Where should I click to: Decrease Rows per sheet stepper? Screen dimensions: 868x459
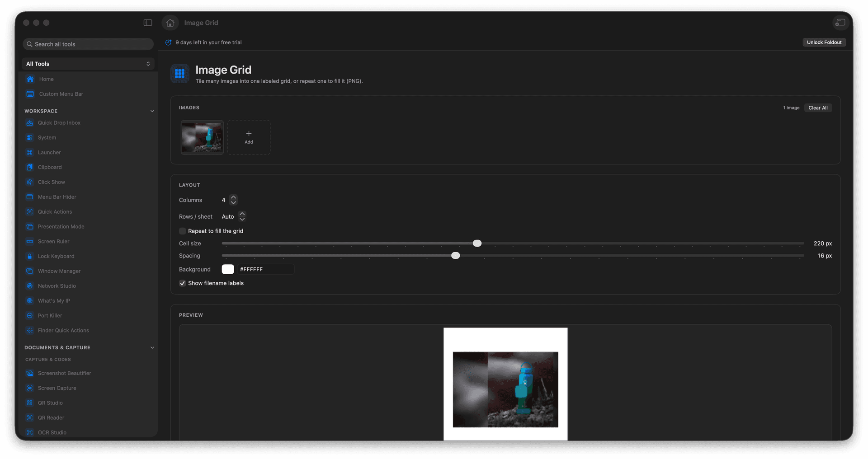coord(242,220)
